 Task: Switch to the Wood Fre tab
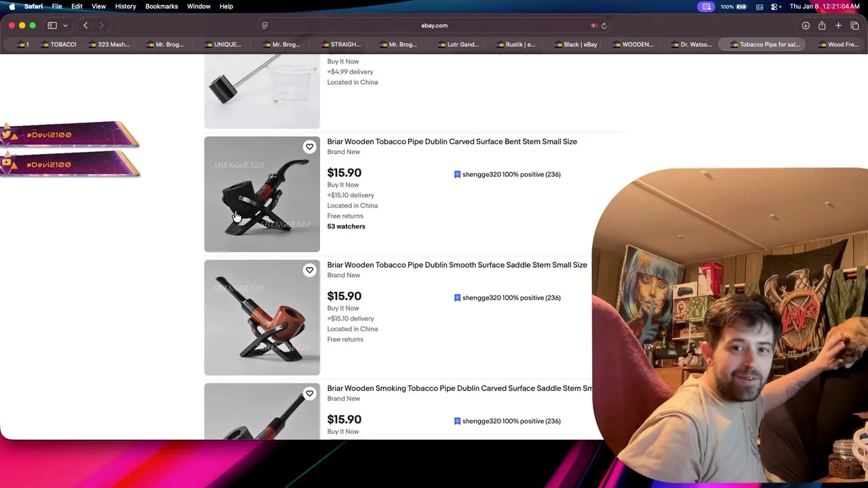(838, 45)
